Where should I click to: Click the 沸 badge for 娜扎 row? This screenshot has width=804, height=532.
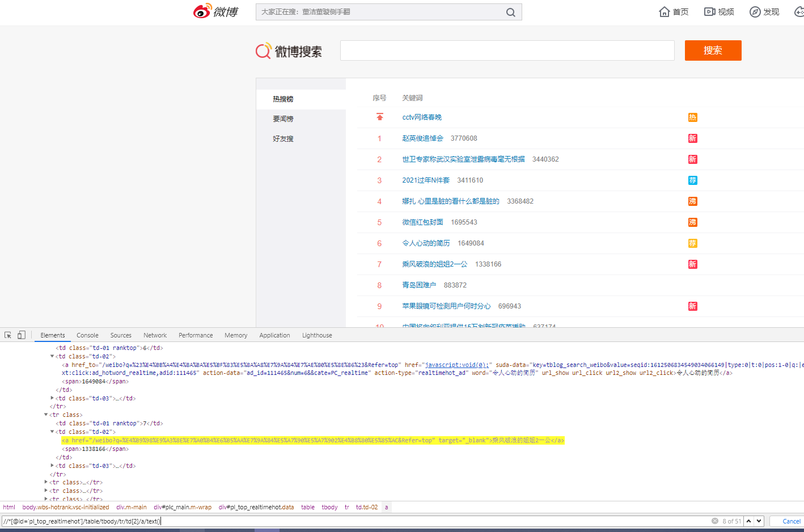tap(692, 201)
